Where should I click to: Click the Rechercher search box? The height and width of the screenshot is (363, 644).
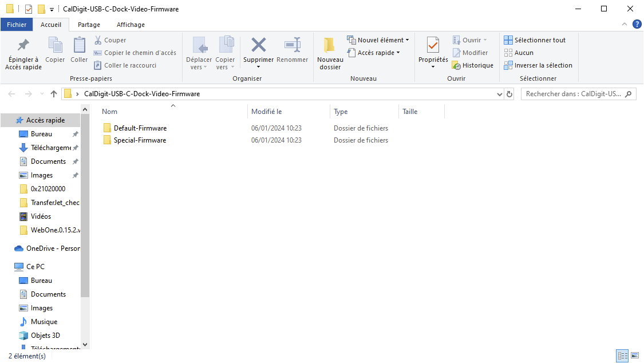(x=578, y=94)
